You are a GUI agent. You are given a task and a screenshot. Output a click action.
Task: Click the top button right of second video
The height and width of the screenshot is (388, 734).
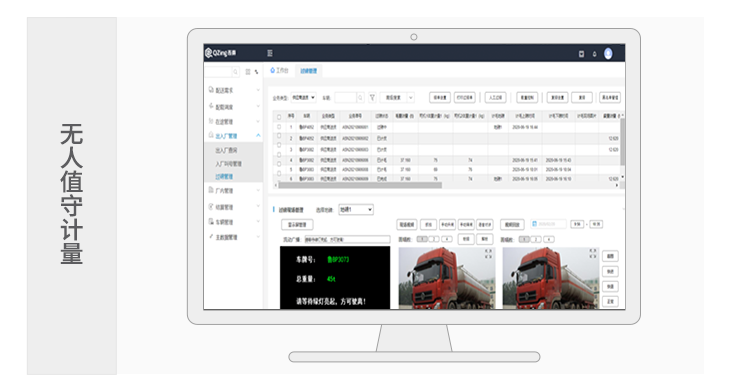pyautogui.click(x=610, y=256)
